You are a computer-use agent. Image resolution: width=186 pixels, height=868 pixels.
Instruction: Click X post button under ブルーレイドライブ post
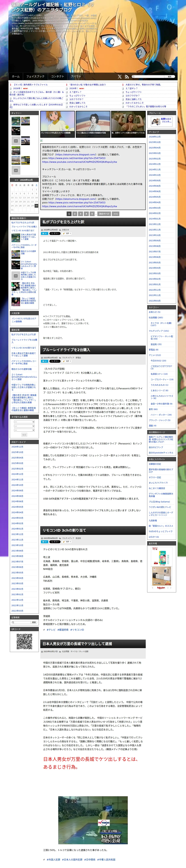click(55, 361)
